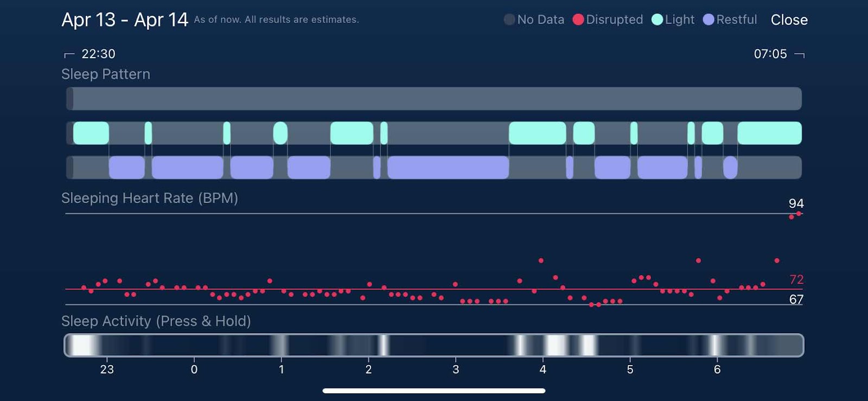Click the 72 average heart rate value

point(796,279)
